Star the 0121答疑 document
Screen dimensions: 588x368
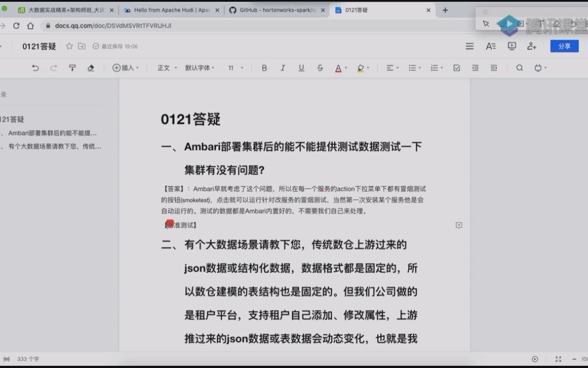69,46
